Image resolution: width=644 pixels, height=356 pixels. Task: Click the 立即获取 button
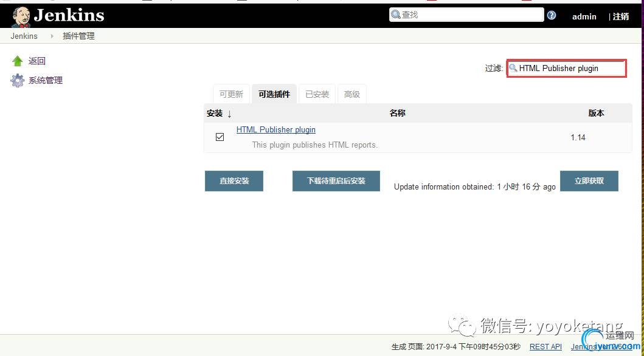coord(589,181)
